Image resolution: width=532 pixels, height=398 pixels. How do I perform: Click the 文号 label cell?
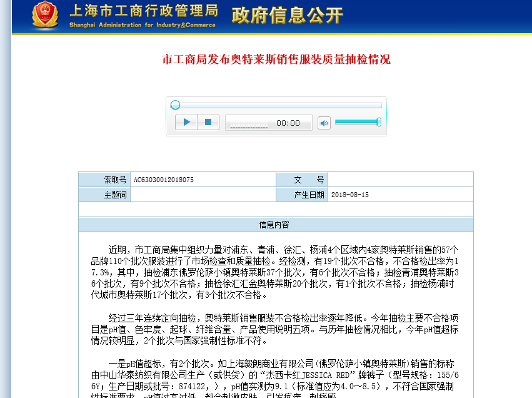(x=302, y=180)
